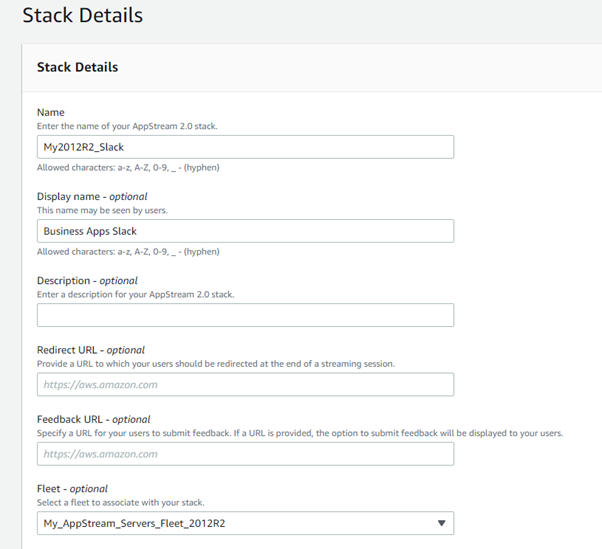This screenshot has height=549, width=602.
Task: Click the "Enter the name of your AppStream" help text
Action: pyautogui.click(x=127, y=126)
